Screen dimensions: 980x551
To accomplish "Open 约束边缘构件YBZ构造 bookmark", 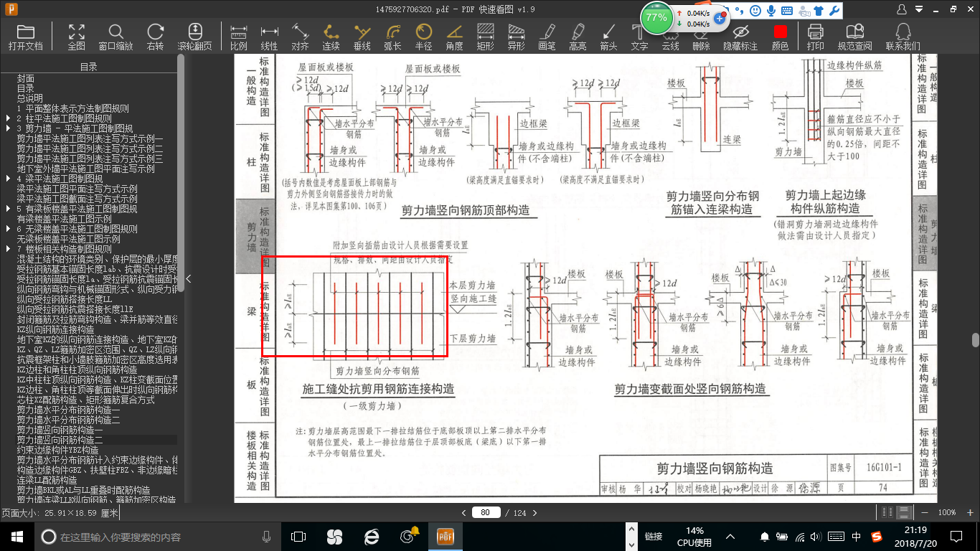I will click(x=58, y=449).
